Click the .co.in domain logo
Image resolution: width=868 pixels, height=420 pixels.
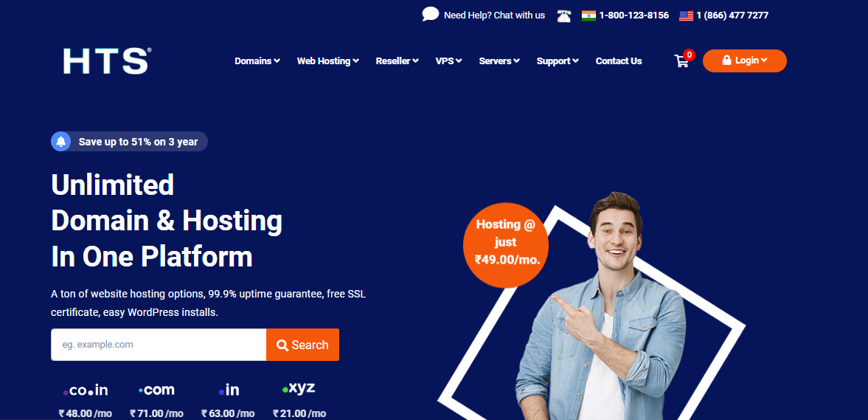[86, 390]
